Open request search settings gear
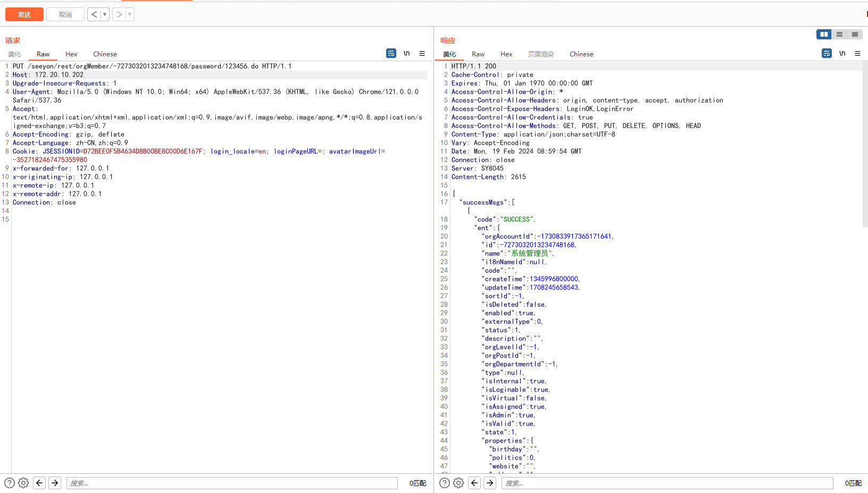 [x=23, y=483]
